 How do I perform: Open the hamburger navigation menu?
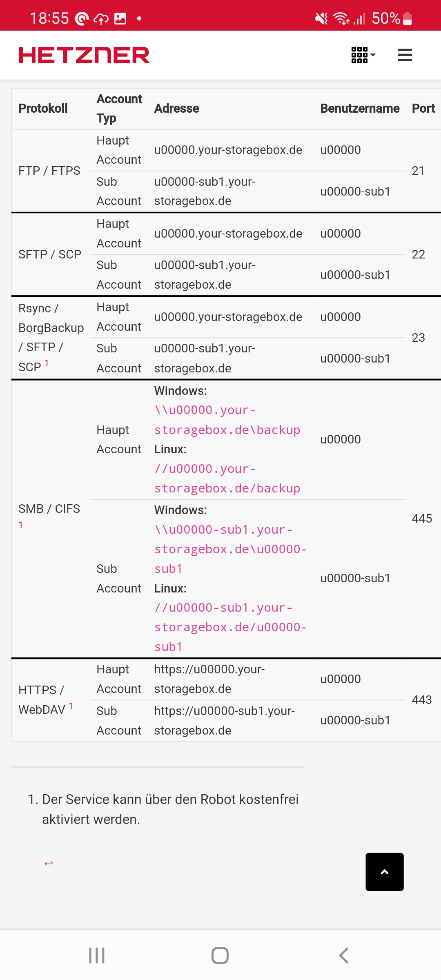(405, 55)
